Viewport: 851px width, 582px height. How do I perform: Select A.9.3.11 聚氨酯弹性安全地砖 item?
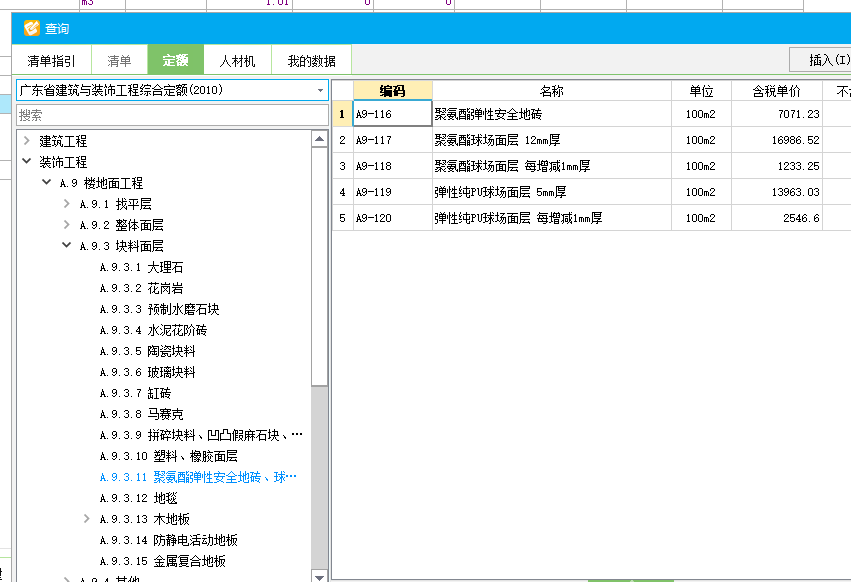click(x=198, y=477)
